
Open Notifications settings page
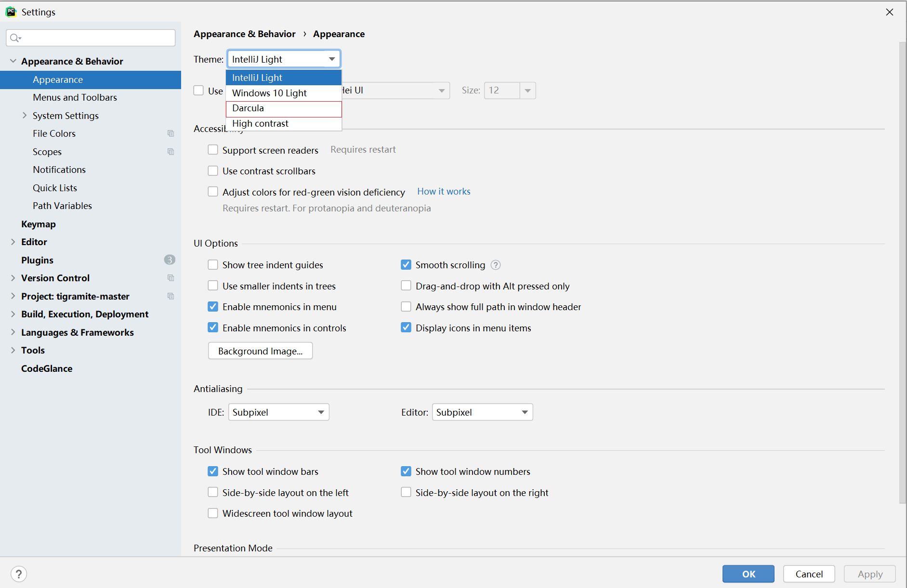(59, 170)
